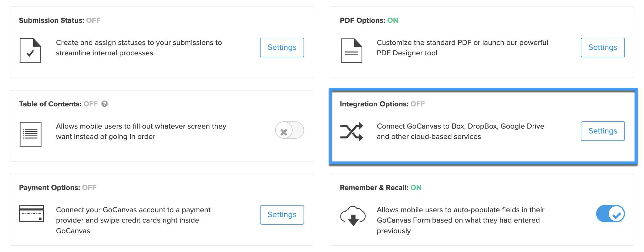Open Settings for Payment Options

pyautogui.click(x=282, y=215)
